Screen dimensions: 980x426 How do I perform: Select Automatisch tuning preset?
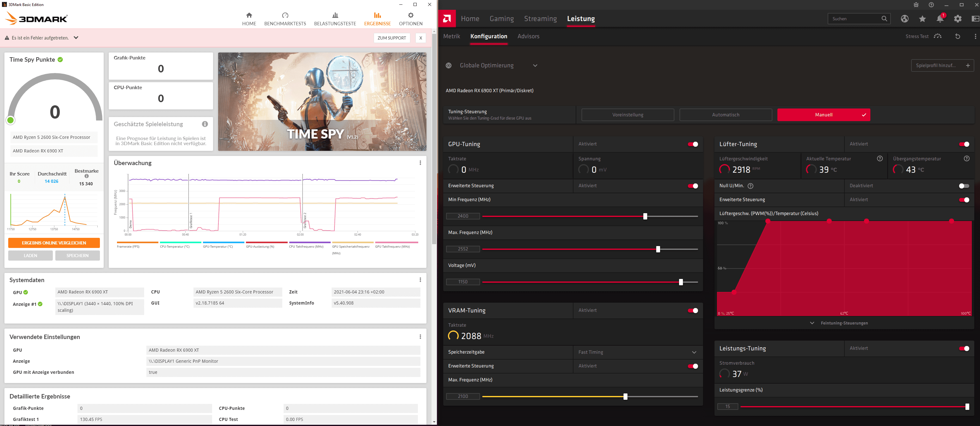[726, 115]
